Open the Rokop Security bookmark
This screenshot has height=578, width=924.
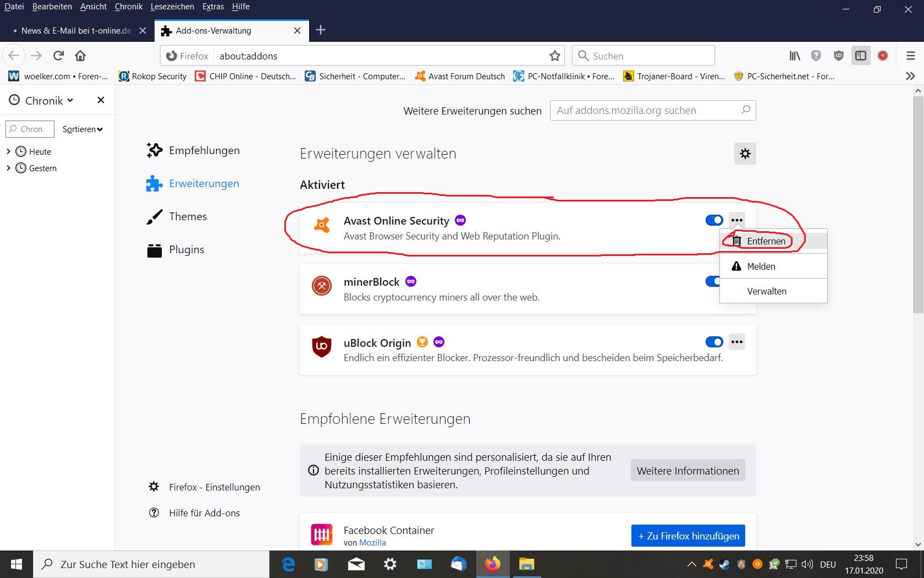[152, 76]
